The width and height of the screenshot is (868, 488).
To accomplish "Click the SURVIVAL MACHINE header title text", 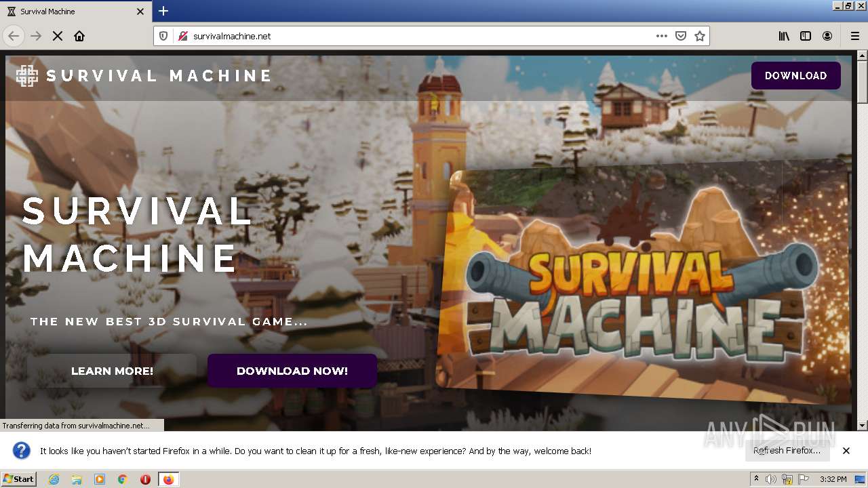I will tap(159, 76).
